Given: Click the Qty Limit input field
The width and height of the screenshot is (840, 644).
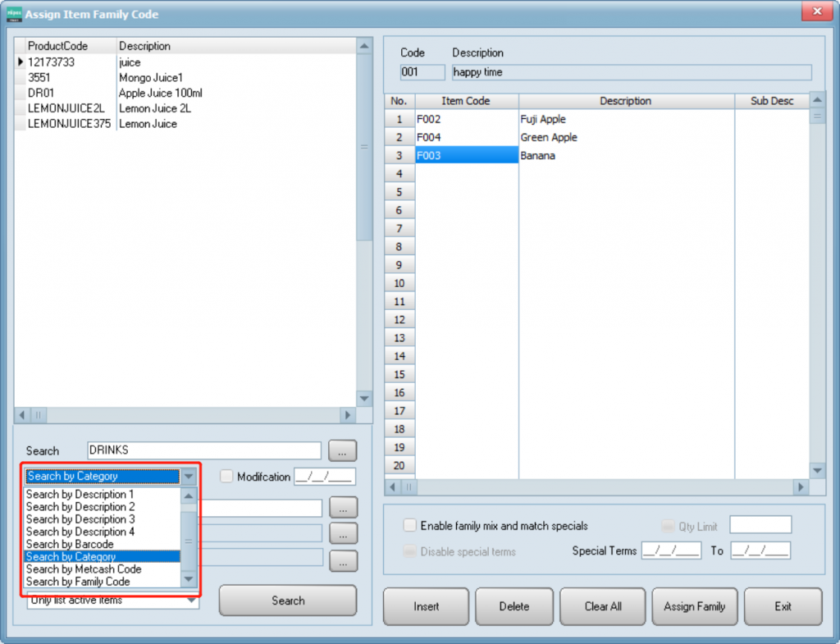Looking at the screenshot, I should pos(760,526).
